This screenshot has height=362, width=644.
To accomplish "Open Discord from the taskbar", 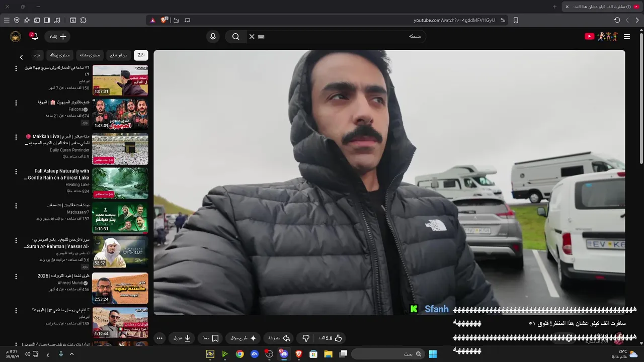I will (x=284, y=354).
